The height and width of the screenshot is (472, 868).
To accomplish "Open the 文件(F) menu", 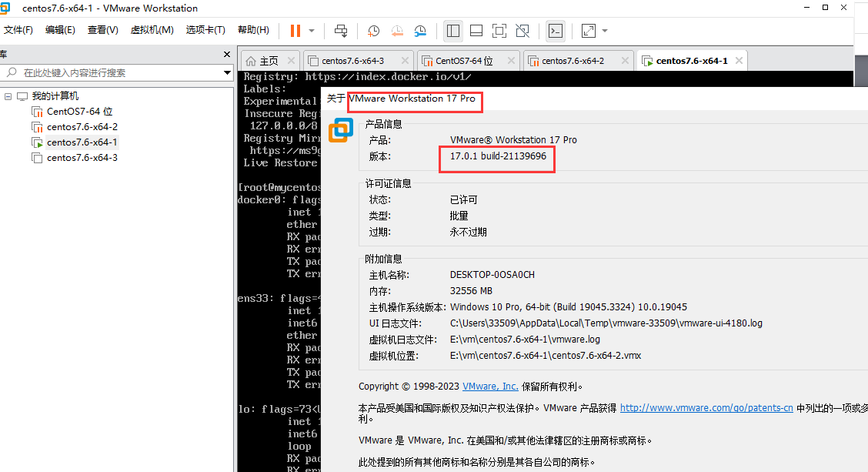I will tap(18, 30).
